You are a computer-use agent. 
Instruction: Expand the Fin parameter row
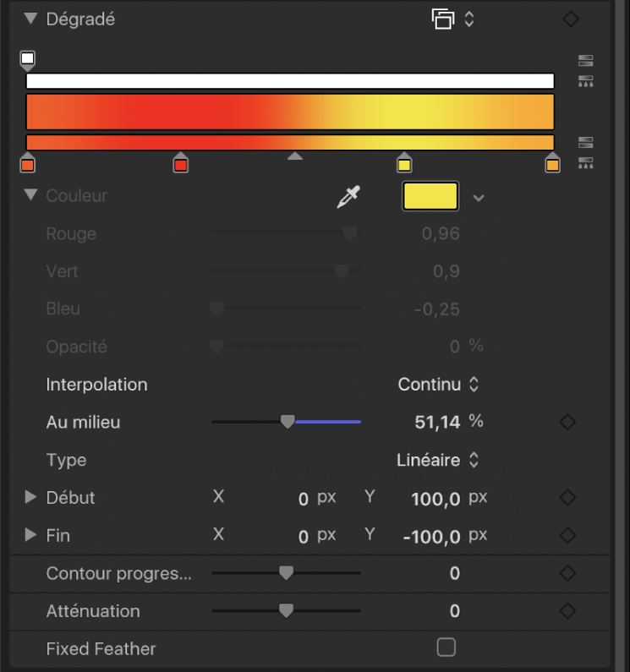(x=31, y=535)
